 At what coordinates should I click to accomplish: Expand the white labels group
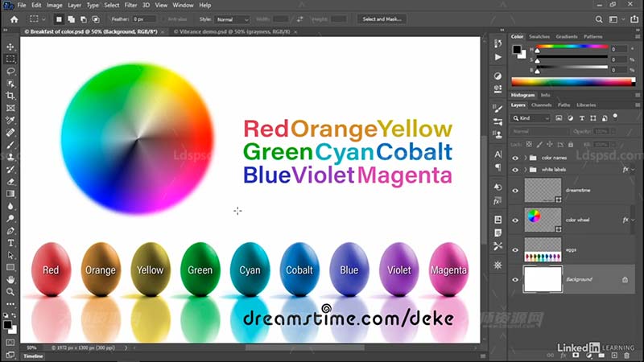526,170
